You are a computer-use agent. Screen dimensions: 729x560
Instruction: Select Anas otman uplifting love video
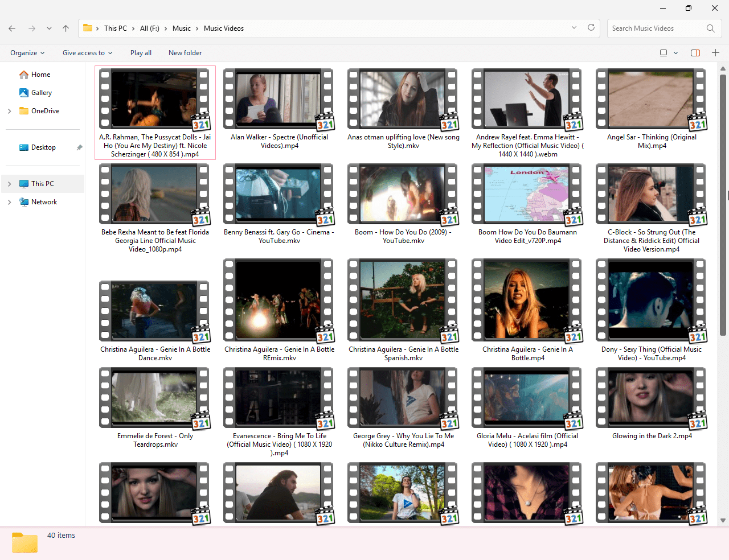[403, 109]
